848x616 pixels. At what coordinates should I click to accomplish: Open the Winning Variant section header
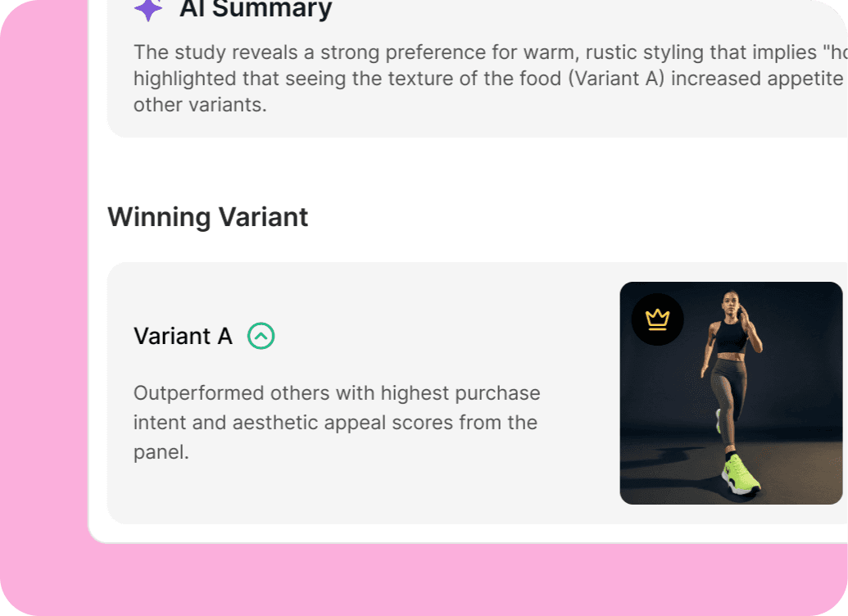[207, 217]
